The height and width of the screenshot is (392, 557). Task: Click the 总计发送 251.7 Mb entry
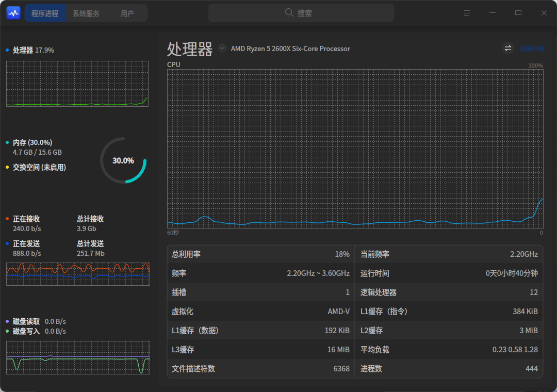[91, 249]
